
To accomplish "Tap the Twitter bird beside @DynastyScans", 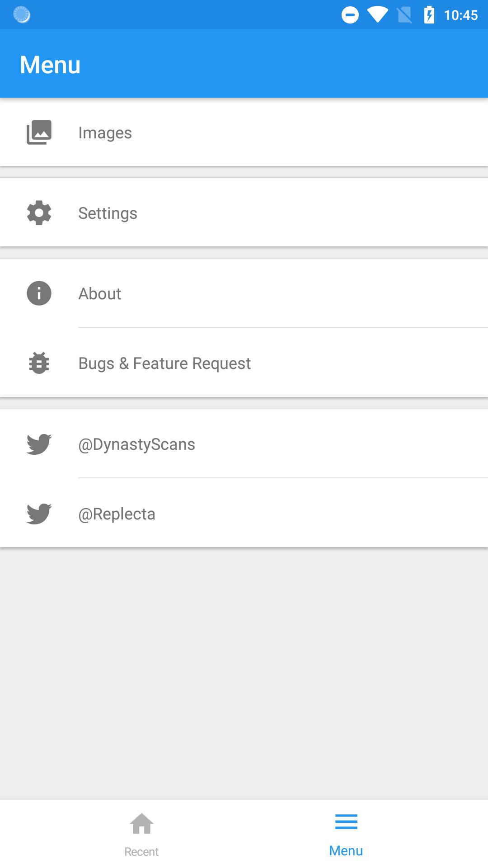I will click(39, 444).
